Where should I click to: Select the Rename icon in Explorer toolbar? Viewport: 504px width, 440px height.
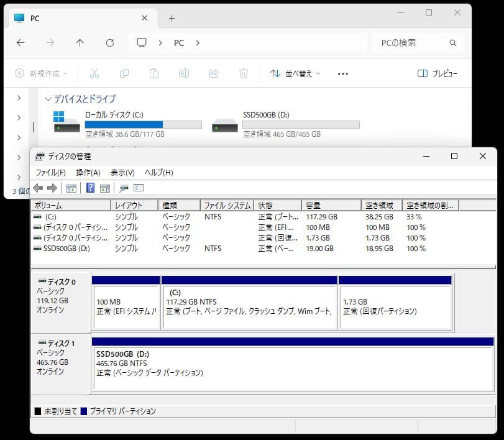pyautogui.click(x=184, y=73)
